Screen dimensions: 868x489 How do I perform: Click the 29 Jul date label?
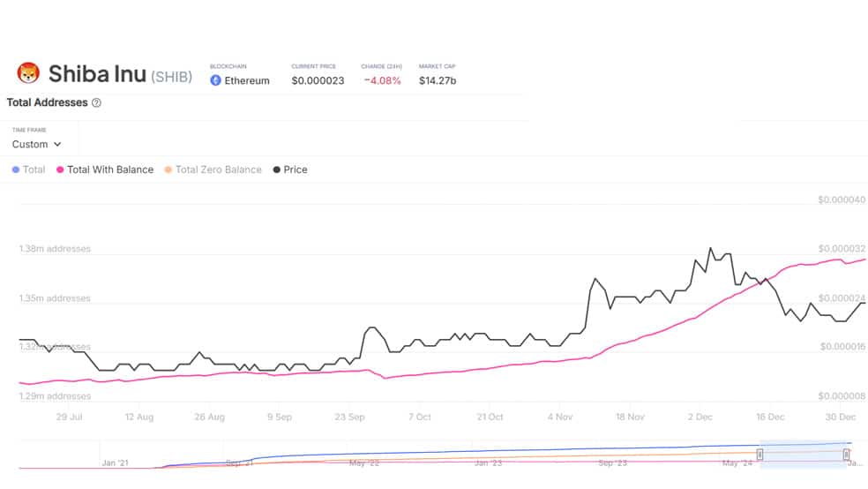pyautogui.click(x=69, y=417)
